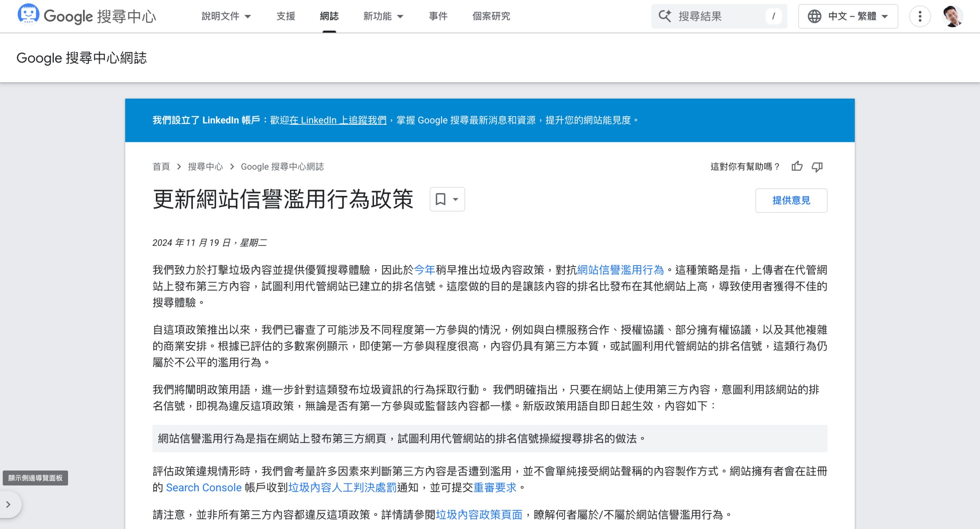Select the 網誌 tab
This screenshot has width=980, height=529.
click(x=329, y=16)
